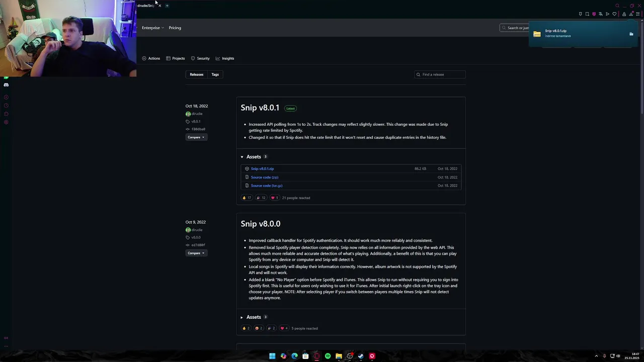
Task: Open Settings gear icon in Opera sidebar
Action: pos(6,122)
